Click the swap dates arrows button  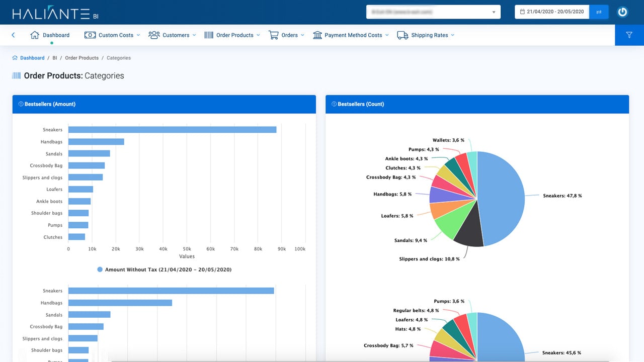click(599, 12)
